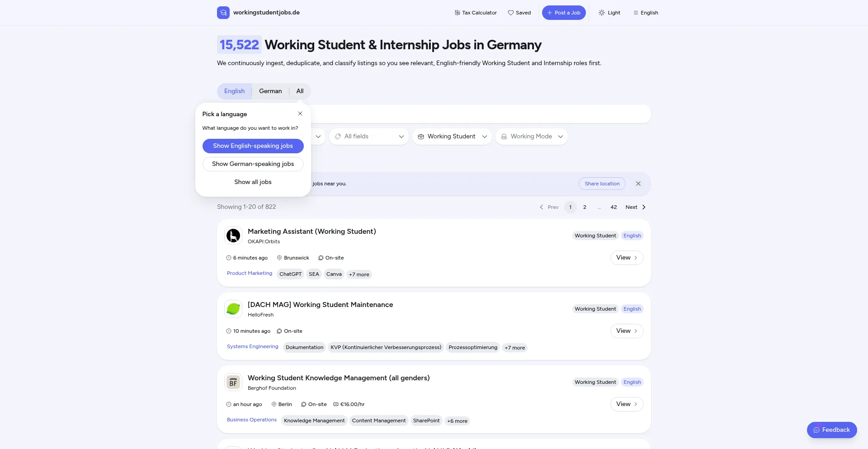This screenshot has height=449, width=868.
Task: Click the Share location button
Action: [602, 184]
